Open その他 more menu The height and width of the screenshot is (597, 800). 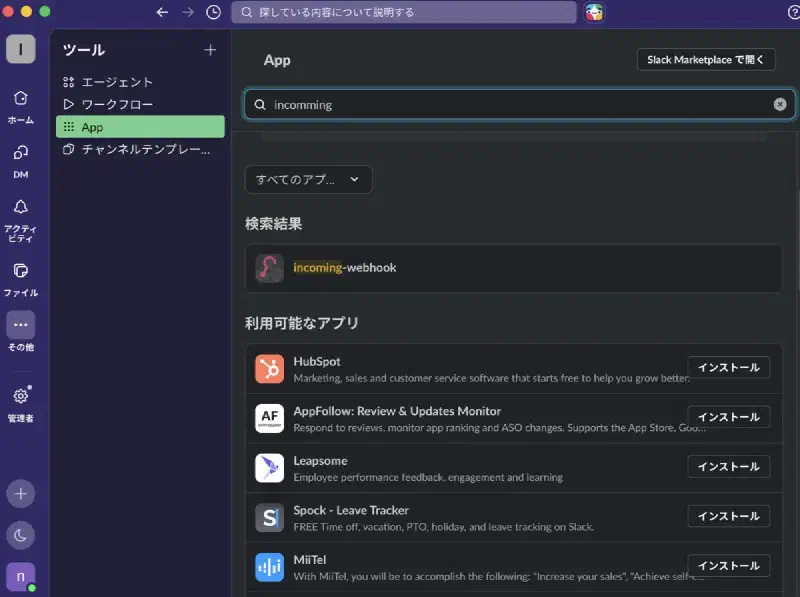[x=20, y=332]
